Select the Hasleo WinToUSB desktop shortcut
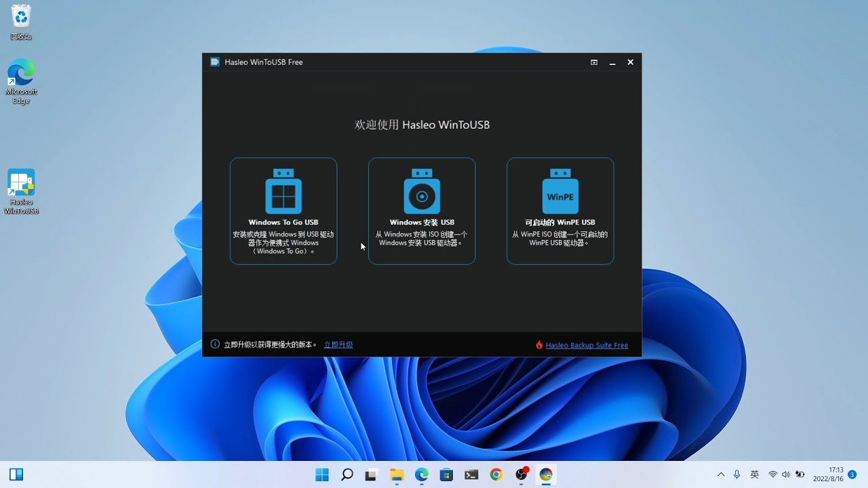Viewport: 868px width, 488px height. pos(21,192)
